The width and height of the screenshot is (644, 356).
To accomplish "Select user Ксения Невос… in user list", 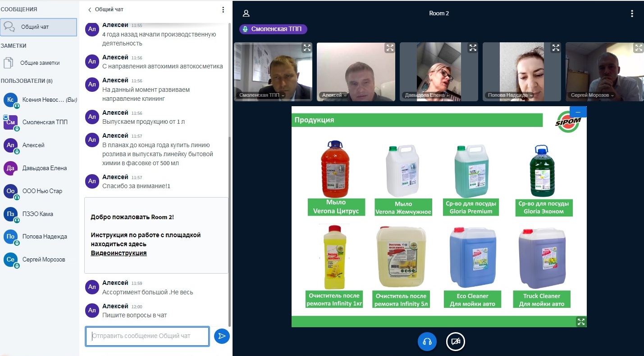I will pos(40,100).
